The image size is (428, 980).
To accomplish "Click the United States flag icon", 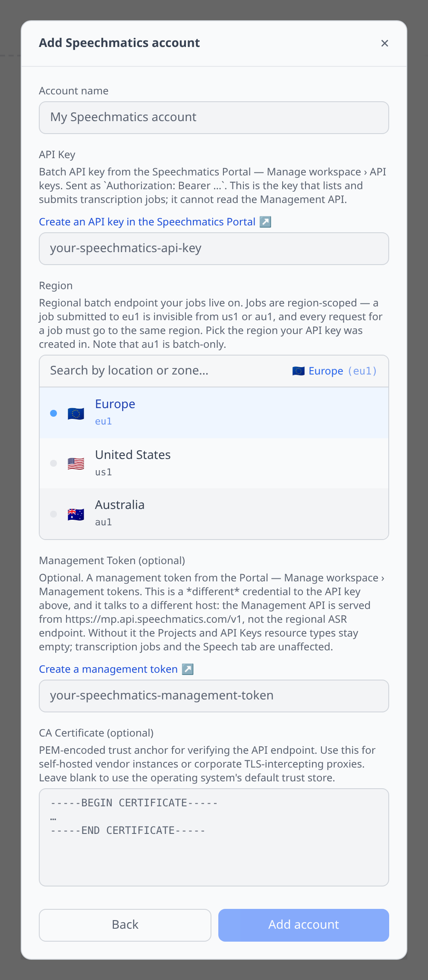I will click(76, 464).
